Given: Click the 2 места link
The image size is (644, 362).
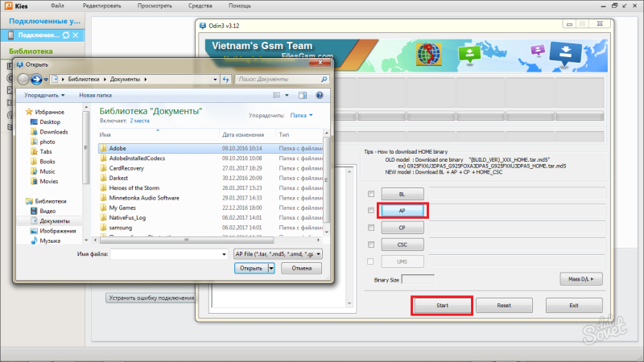Looking at the screenshot, I should (x=139, y=121).
